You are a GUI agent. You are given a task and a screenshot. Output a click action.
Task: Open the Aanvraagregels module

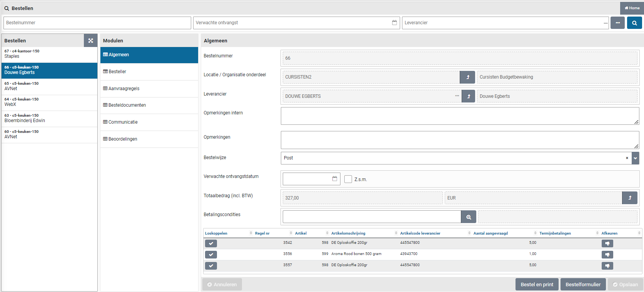(x=124, y=89)
